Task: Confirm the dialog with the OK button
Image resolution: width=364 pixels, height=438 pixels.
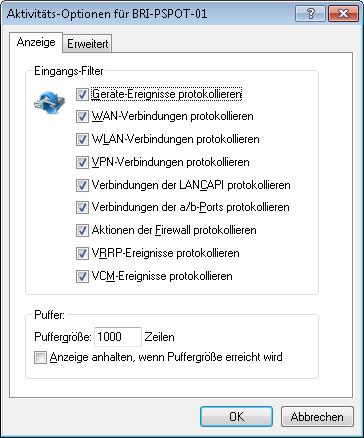Action: (x=236, y=417)
